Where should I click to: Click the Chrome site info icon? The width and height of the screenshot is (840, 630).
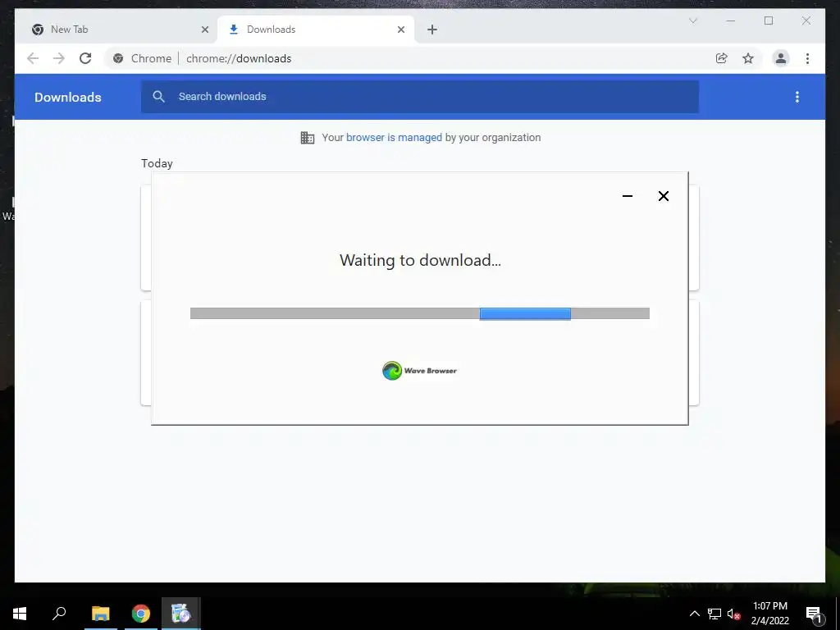118,58
